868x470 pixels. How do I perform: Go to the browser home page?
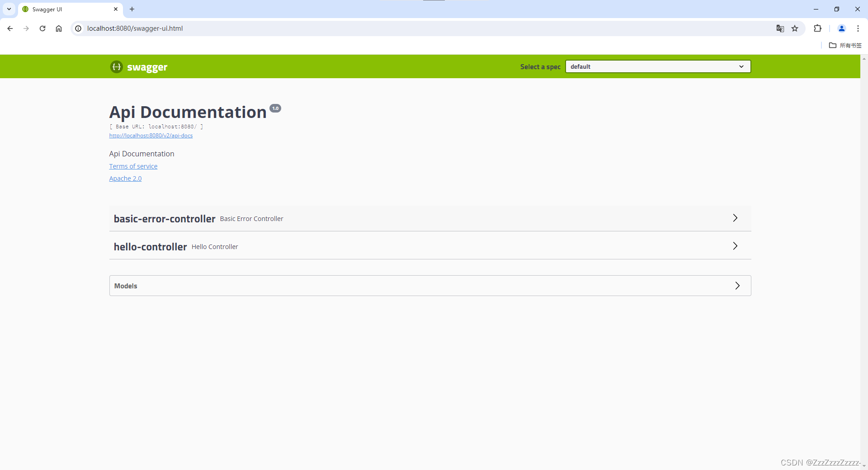pos(59,28)
